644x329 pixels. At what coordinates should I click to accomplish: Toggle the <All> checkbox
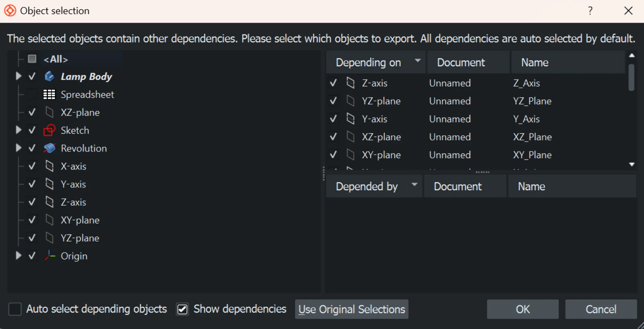click(32, 59)
